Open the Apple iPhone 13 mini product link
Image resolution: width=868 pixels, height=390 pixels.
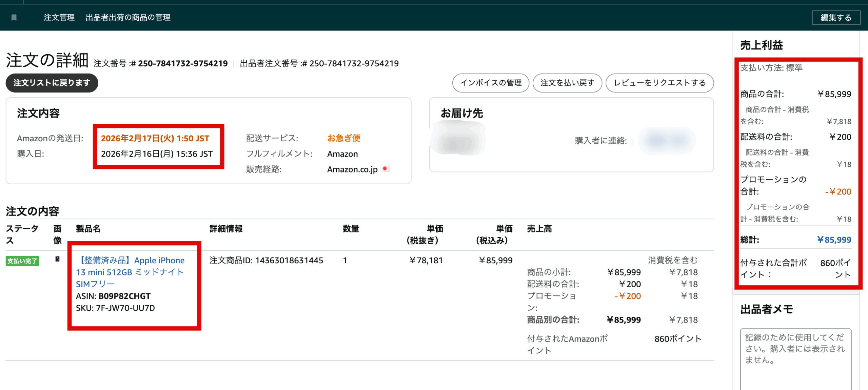130,272
